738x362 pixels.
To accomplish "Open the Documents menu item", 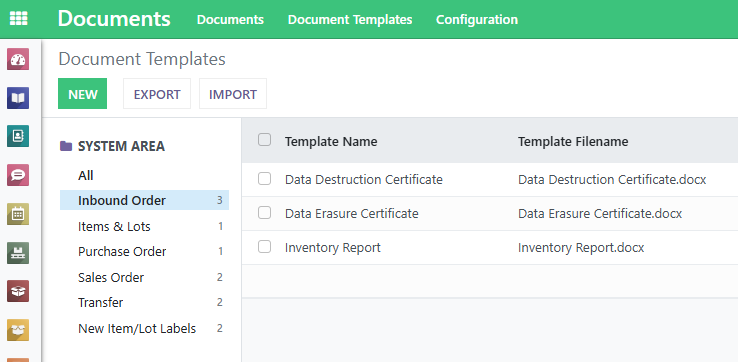I will pyautogui.click(x=230, y=20).
